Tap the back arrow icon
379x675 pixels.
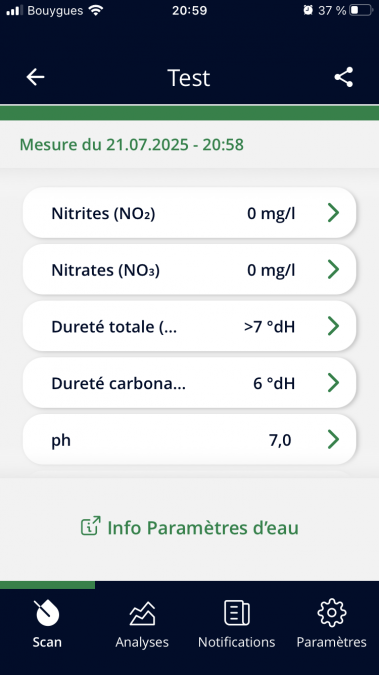click(x=35, y=77)
